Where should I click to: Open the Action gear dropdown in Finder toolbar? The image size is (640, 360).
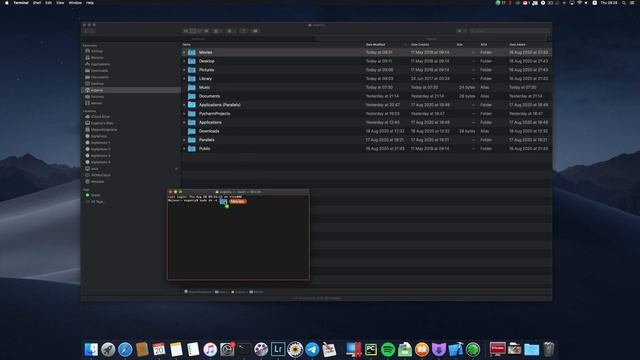pos(231,31)
